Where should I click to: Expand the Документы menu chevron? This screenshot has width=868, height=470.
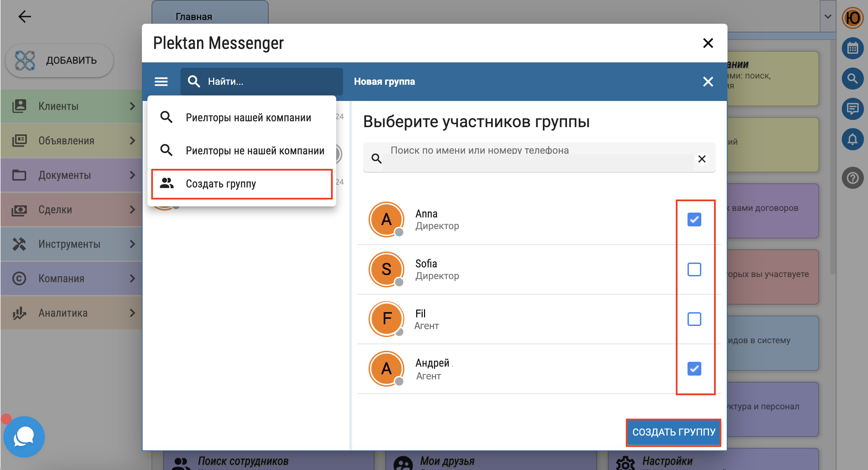tap(132, 175)
